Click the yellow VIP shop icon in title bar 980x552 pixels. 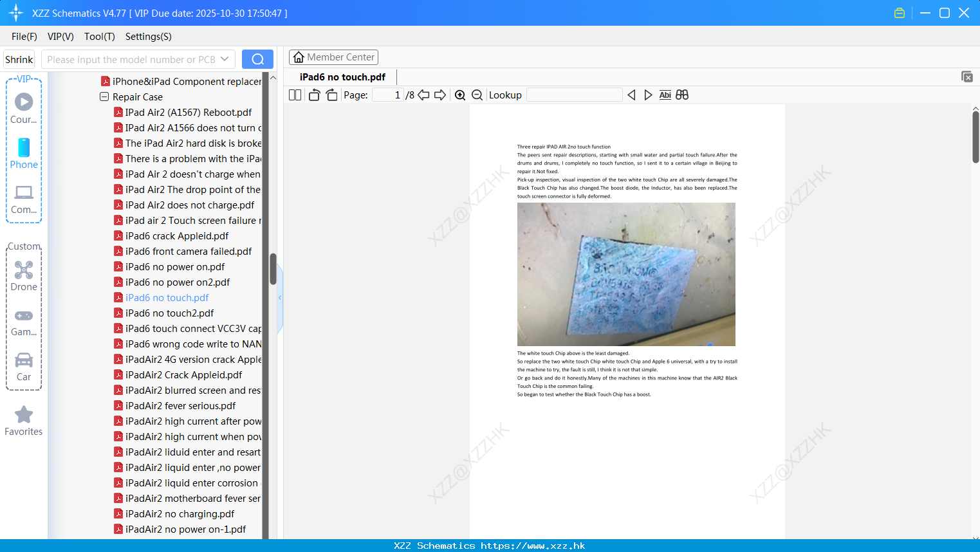[900, 13]
